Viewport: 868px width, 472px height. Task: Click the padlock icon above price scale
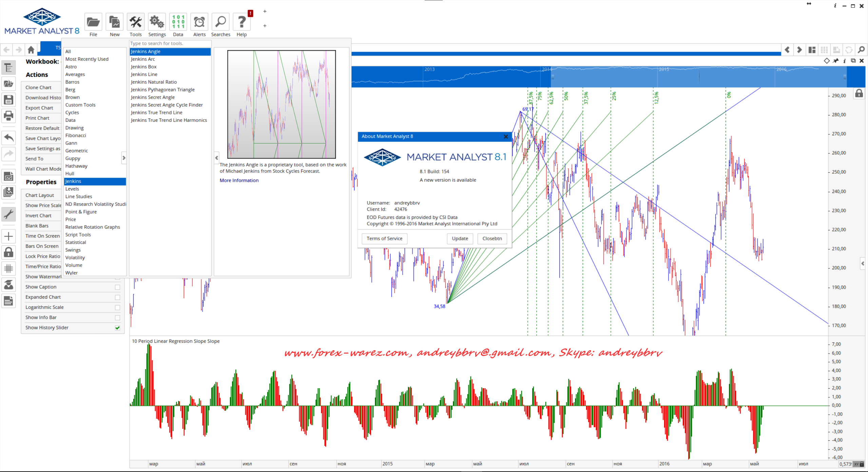click(859, 93)
